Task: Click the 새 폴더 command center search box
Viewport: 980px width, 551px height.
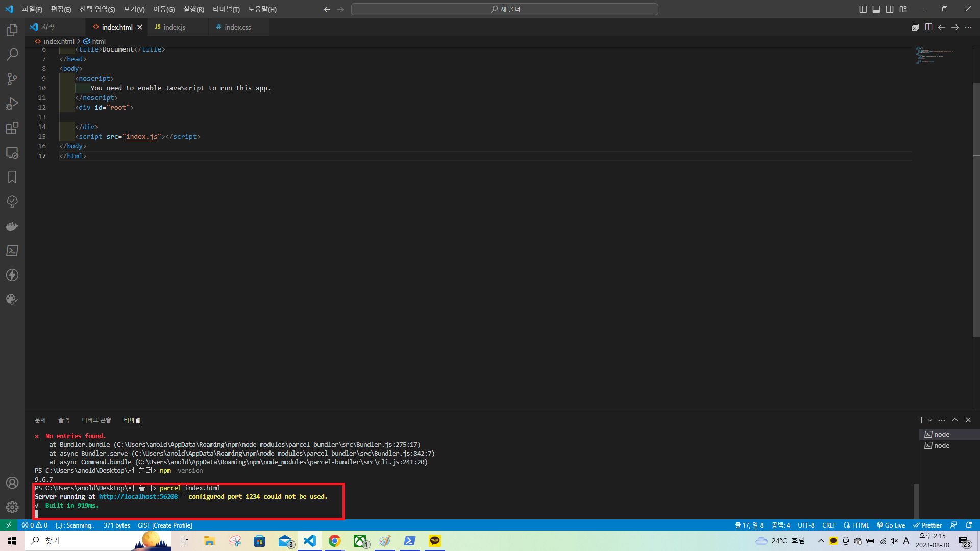Action: (x=504, y=9)
